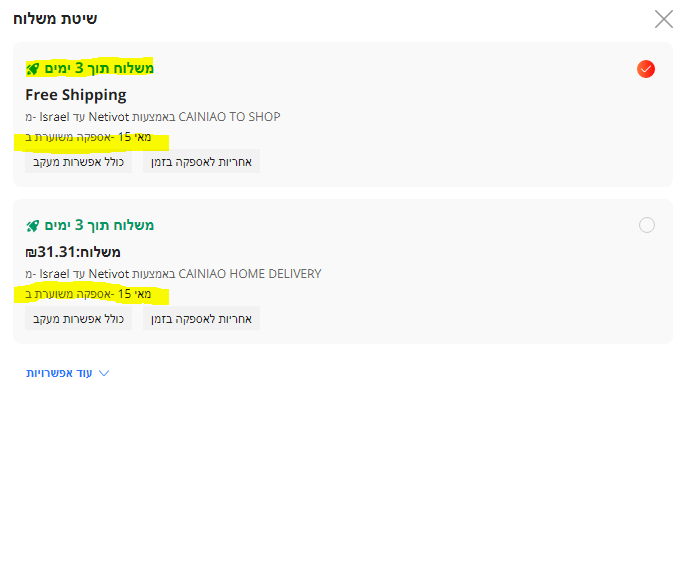Click כולל אפשרות מעקב tag under Free Shipping
The image size is (680, 564).
(x=78, y=162)
